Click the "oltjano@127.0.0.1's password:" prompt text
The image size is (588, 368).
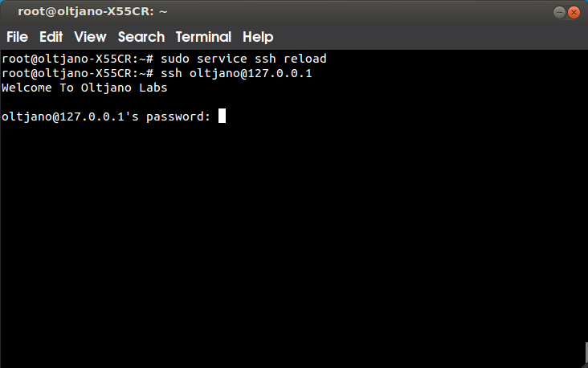(x=106, y=117)
